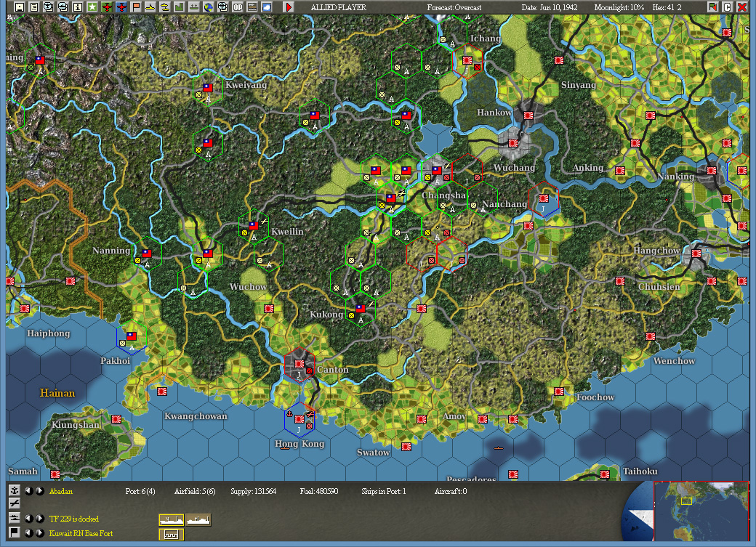Click the 'Airfield: 5 (6)' value
This screenshot has height=547, width=756.
click(195, 492)
